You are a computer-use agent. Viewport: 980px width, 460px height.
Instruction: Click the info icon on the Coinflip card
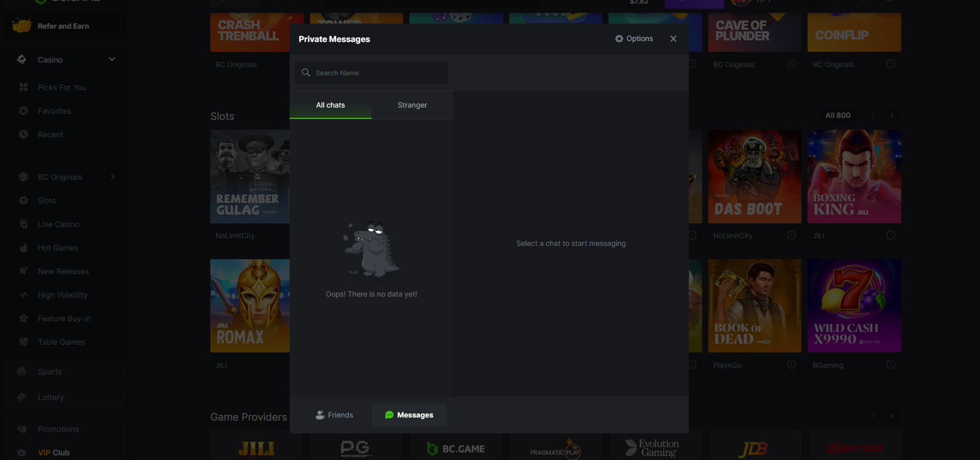point(891,64)
